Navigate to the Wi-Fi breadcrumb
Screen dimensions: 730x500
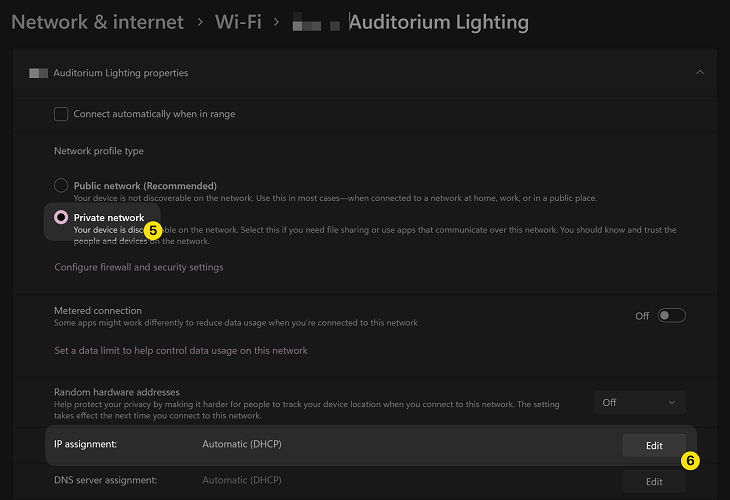coord(237,22)
